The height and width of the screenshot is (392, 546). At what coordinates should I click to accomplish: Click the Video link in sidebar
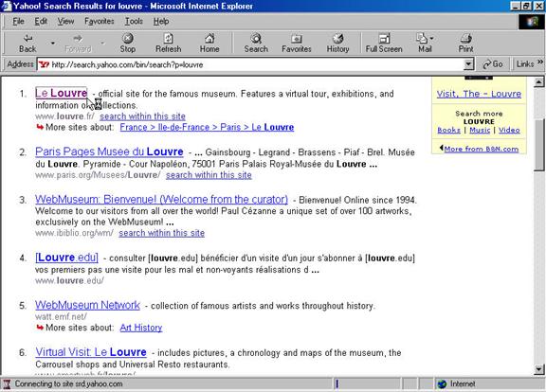click(x=509, y=130)
